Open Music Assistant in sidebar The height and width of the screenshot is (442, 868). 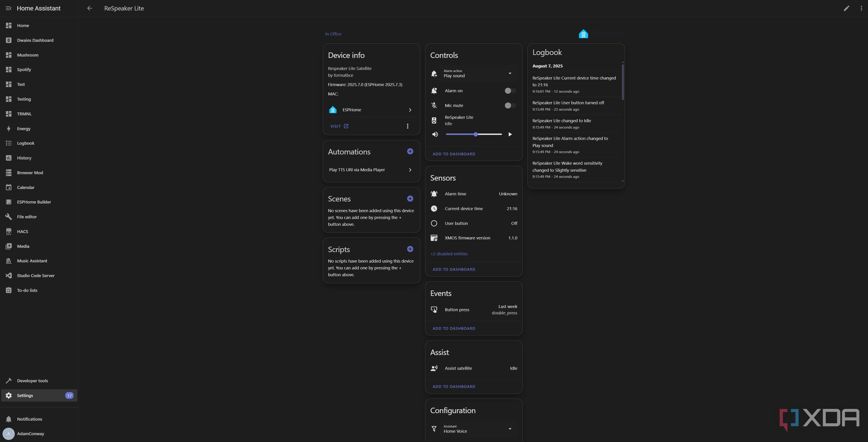pos(39,261)
